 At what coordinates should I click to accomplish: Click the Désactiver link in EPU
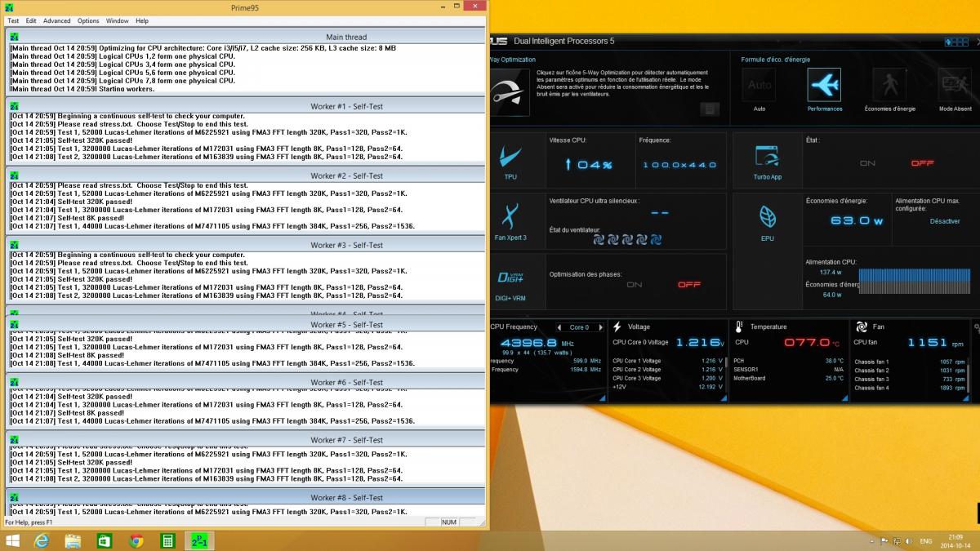click(x=945, y=221)
